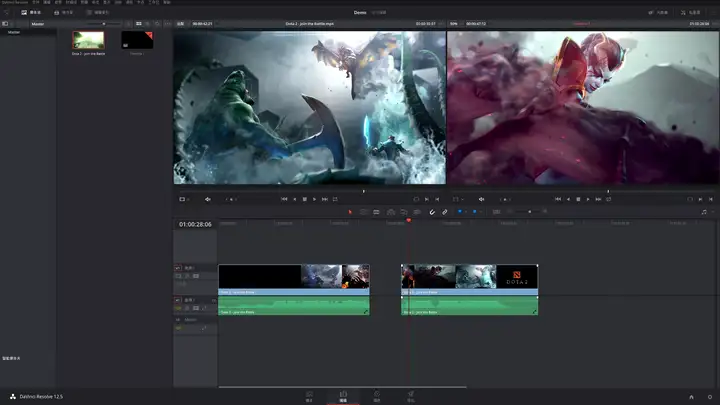
Task: Go to timeline end in timeline viewer
Action: pos(598,199)
